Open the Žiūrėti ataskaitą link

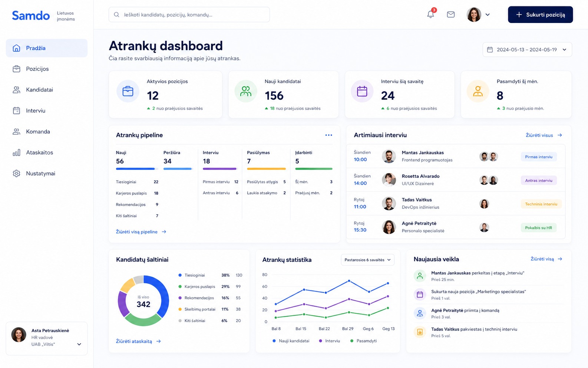click(138, 341)
